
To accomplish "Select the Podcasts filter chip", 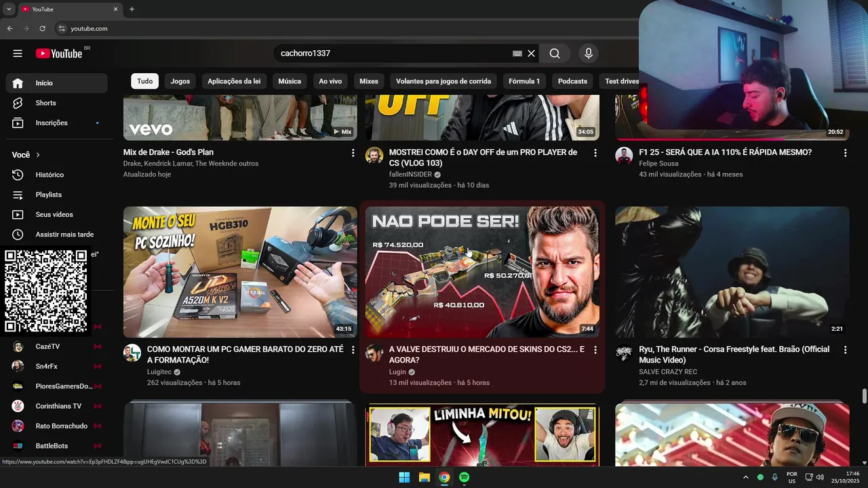I will pos(572,81).
